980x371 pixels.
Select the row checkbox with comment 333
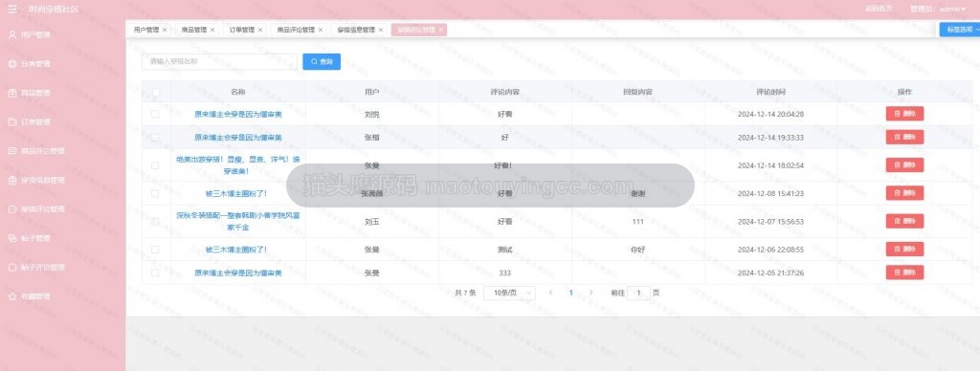[155, 273]
